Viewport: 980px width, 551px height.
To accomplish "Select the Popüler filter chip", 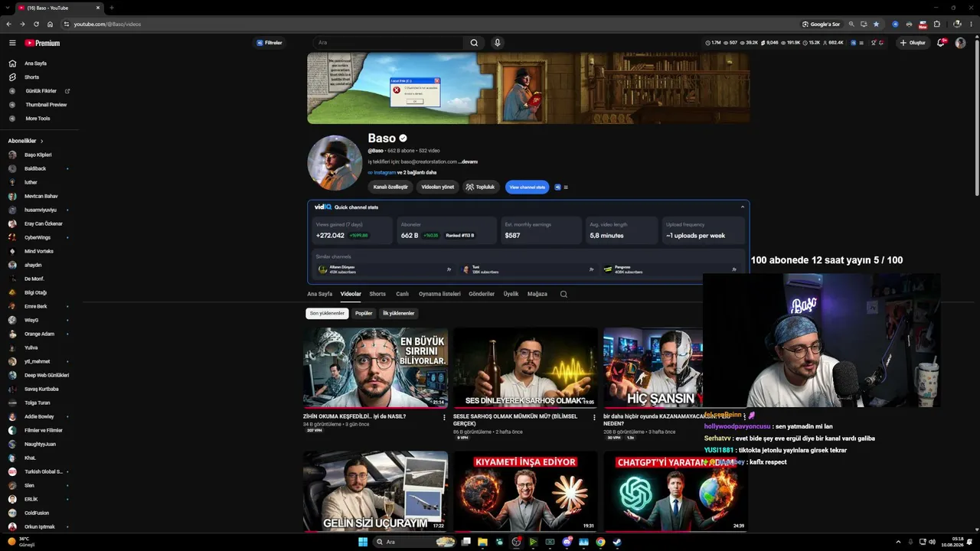I will click(x=364, y=313).
